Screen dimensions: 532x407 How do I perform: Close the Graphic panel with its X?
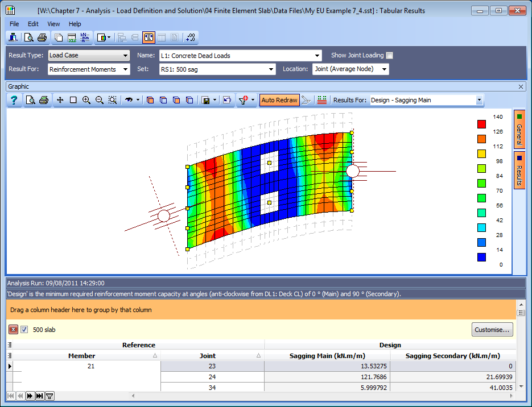click(521, 87)
